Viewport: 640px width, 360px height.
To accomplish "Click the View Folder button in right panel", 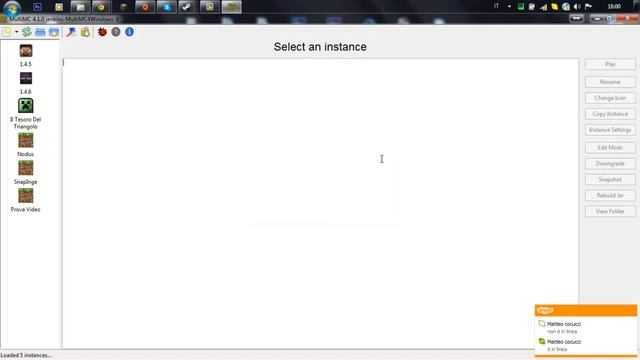I will 610,211.
